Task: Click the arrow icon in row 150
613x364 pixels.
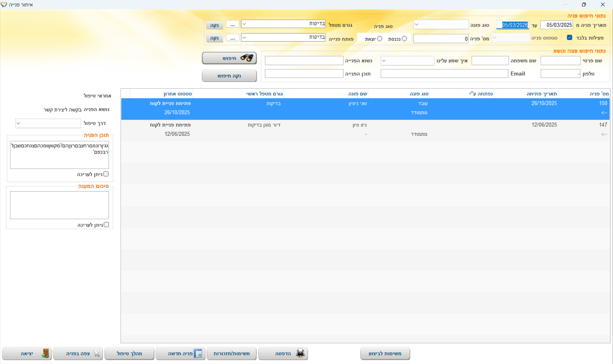Action: click(604, 113)
